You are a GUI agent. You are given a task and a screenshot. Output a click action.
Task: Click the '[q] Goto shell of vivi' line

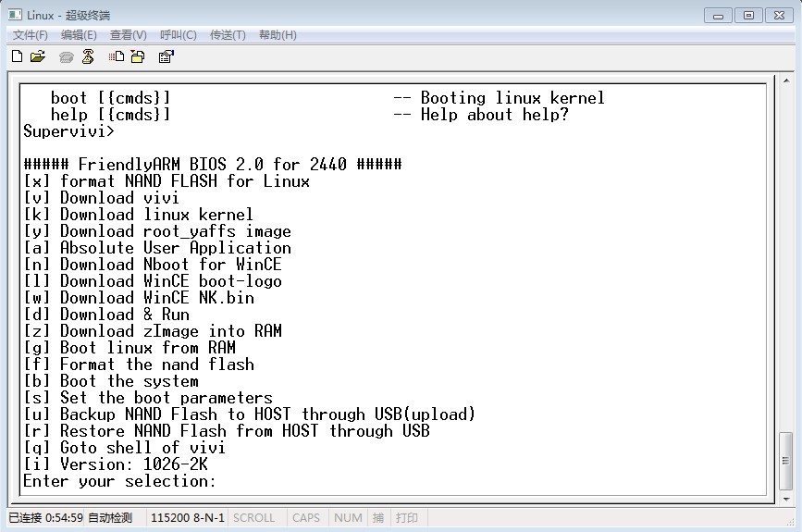pyautogui.click(x=124, y=448)
